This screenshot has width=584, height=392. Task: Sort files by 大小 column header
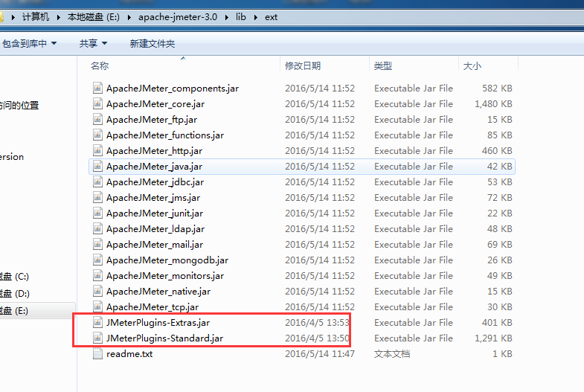(472, 66)
